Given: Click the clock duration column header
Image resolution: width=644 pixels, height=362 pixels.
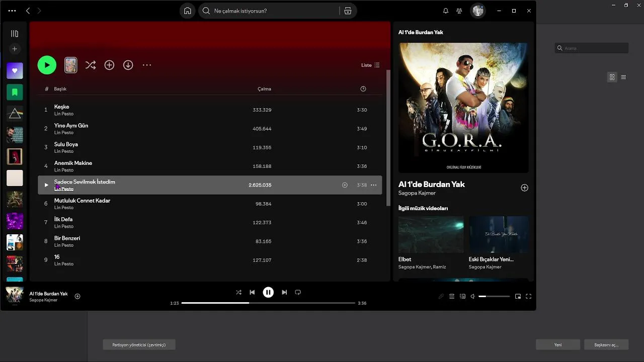Looking at the screenshot, I should [363, 89].
